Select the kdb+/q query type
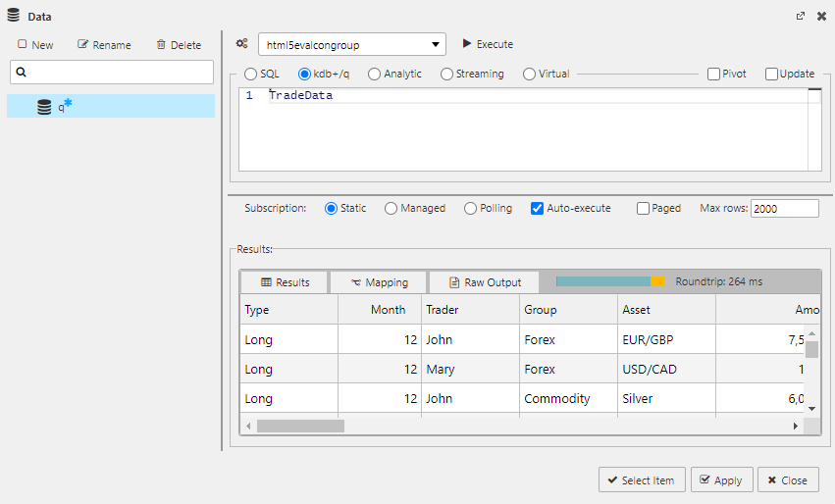Image resolution: width=835 pixels, height=504 pixels. coord(304,74)
